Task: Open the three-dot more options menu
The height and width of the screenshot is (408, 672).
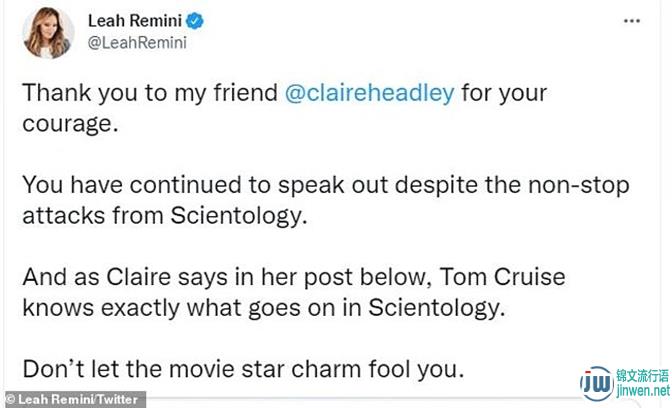Action: click(632, 21)
